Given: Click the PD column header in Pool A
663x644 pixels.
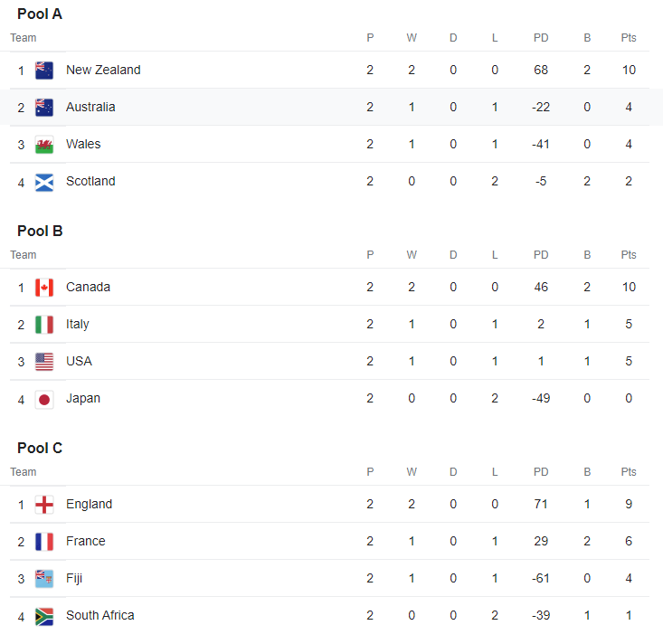Looking at the screenshot, I should [x=541, y=38].
